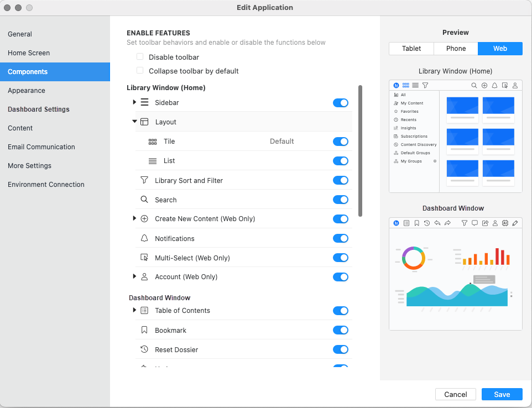Open the Appearance settings section
Viewport: 532px width, 408px height.
27,91
